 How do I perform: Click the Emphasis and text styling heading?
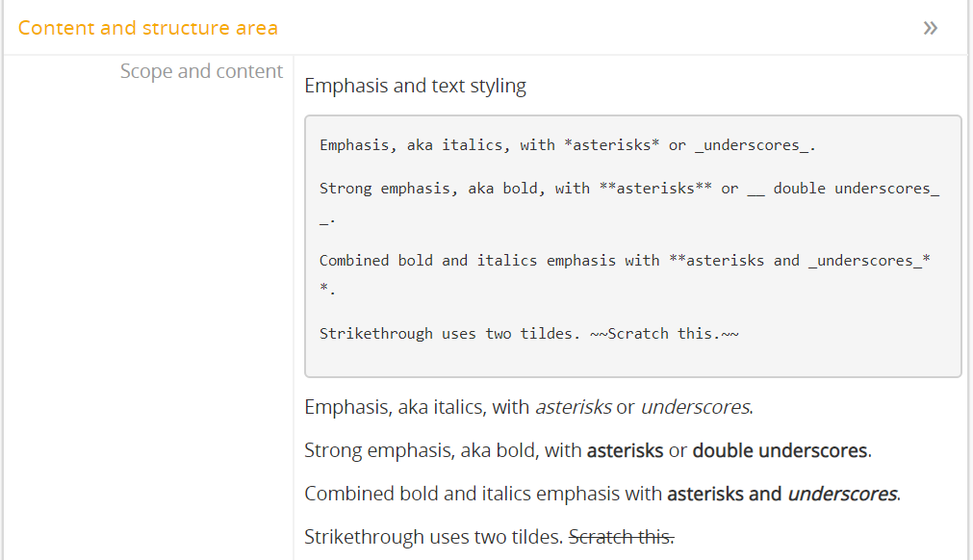pyautogui.click(x=415, y=86)
